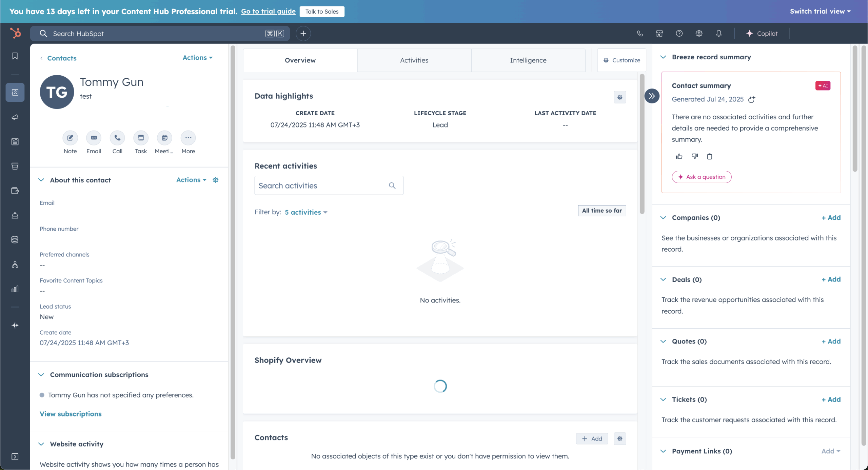868x470 pixels.
Task: Click the All time so far button
Action: coord(602,211)
